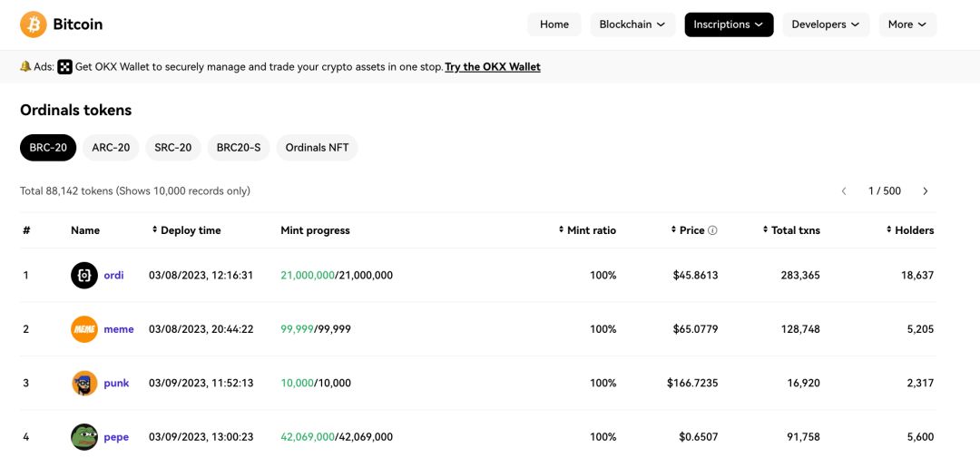Screen dimensions: 980x458
Task: Sort the table by Total txns
Action: 791,230
